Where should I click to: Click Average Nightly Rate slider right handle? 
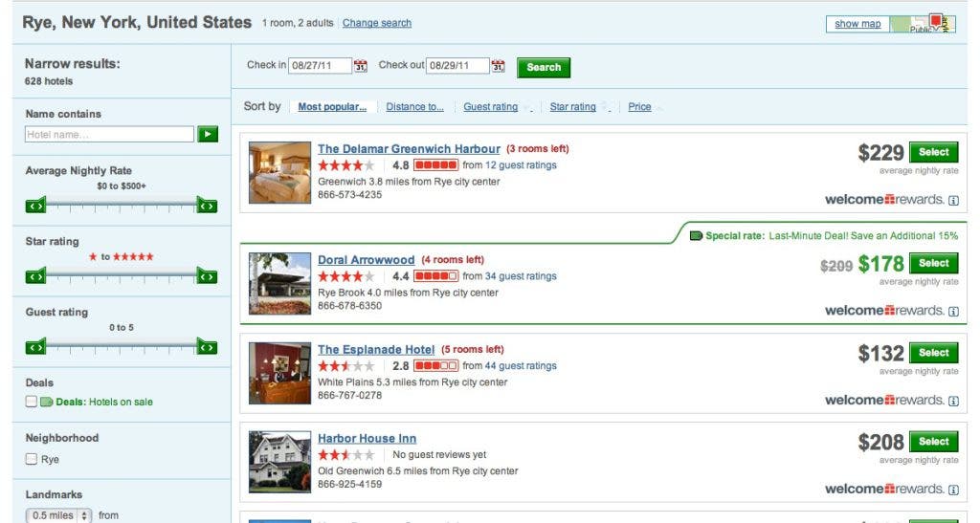pyautogui.click(x=207, y=205)
